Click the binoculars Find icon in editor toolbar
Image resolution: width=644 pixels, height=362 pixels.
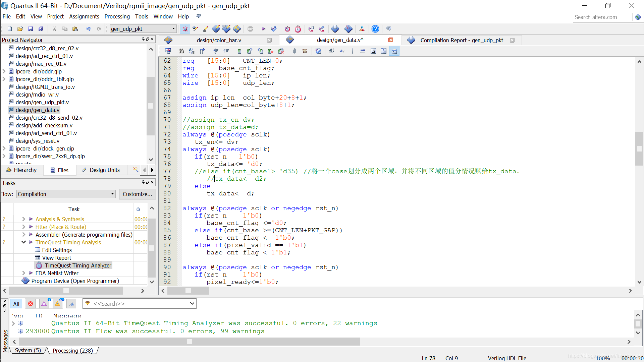181,51
